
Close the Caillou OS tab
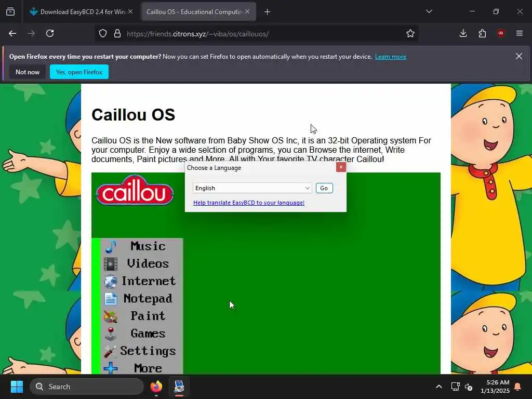pyautogui.click(x=248, y=11)
